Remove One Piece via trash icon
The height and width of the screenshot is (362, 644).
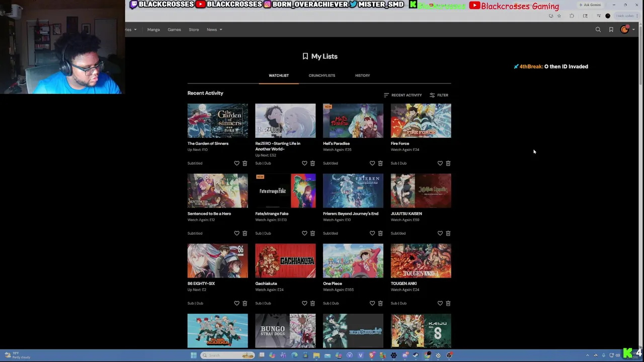380,303
